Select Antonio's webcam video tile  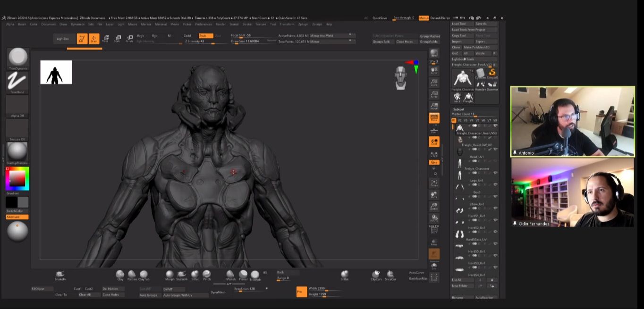point(572,122)
